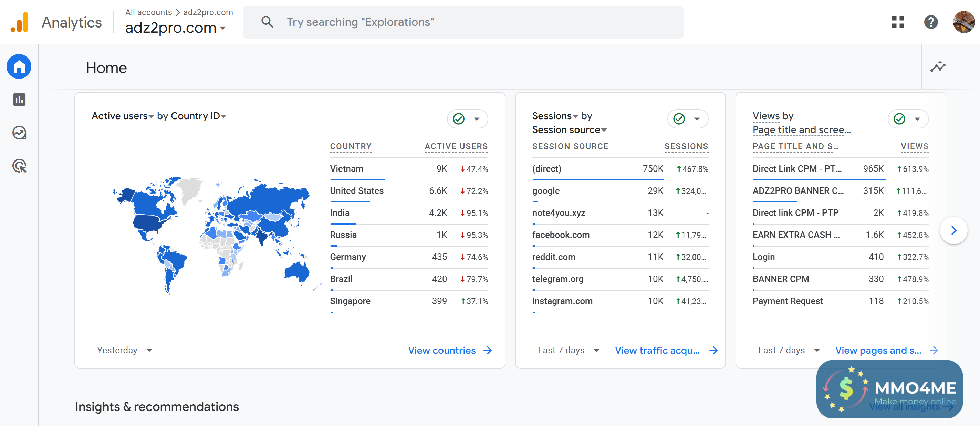
Task: Open the Session source dimension dropdown
Action: tap(570, 130)
